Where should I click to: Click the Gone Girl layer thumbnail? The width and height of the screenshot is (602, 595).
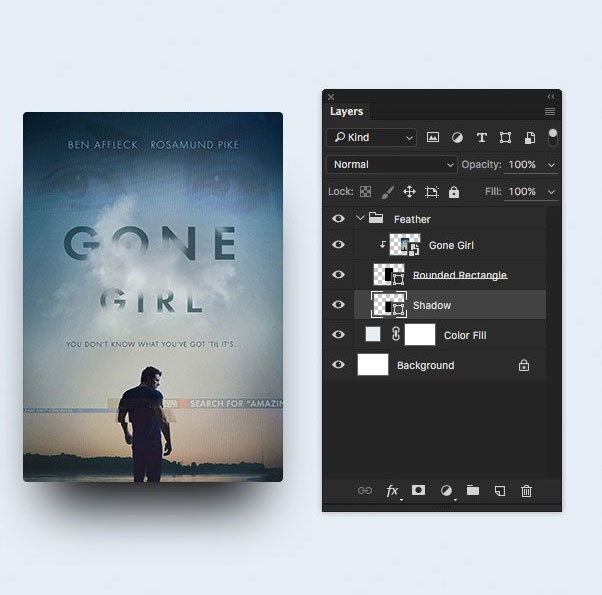tap(405, 245)
